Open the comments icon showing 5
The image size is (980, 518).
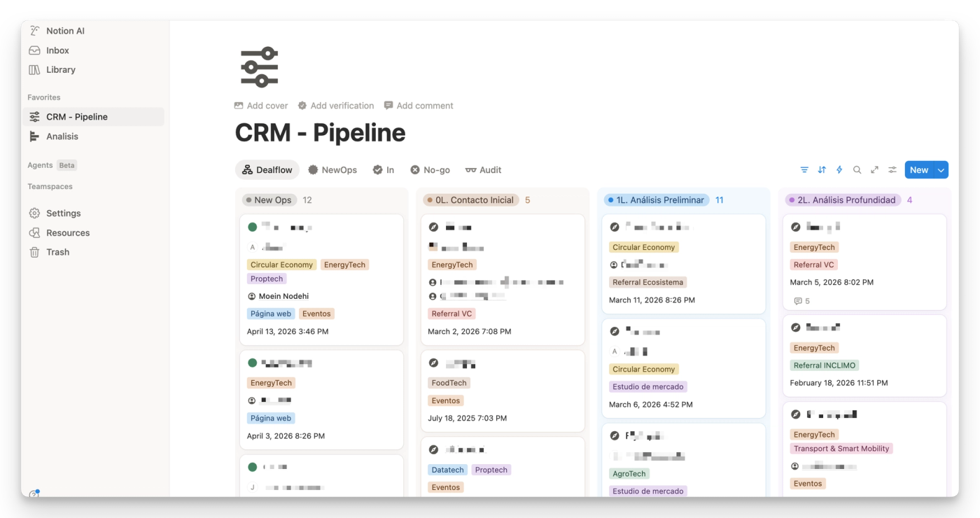[x=802, y=301]
